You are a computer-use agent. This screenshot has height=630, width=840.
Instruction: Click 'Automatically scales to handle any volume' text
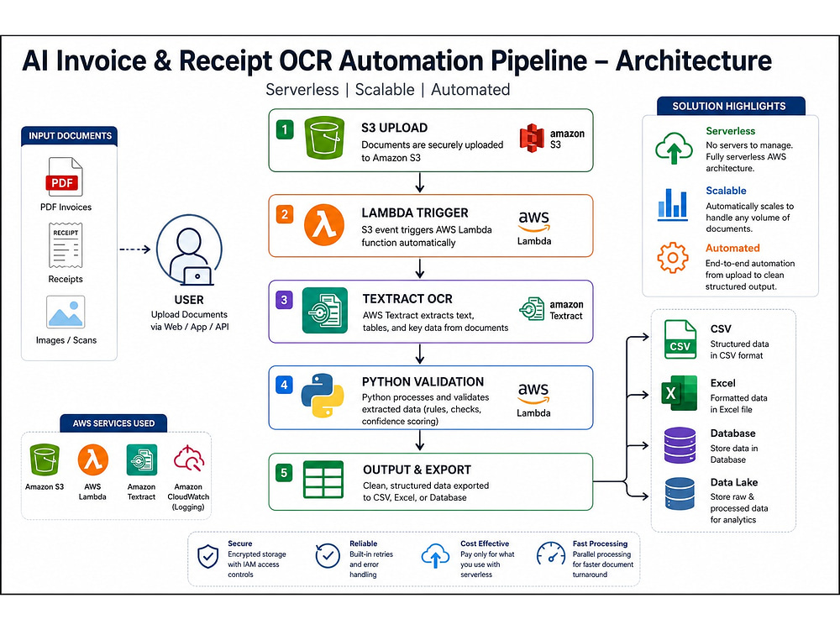[749, 218]
